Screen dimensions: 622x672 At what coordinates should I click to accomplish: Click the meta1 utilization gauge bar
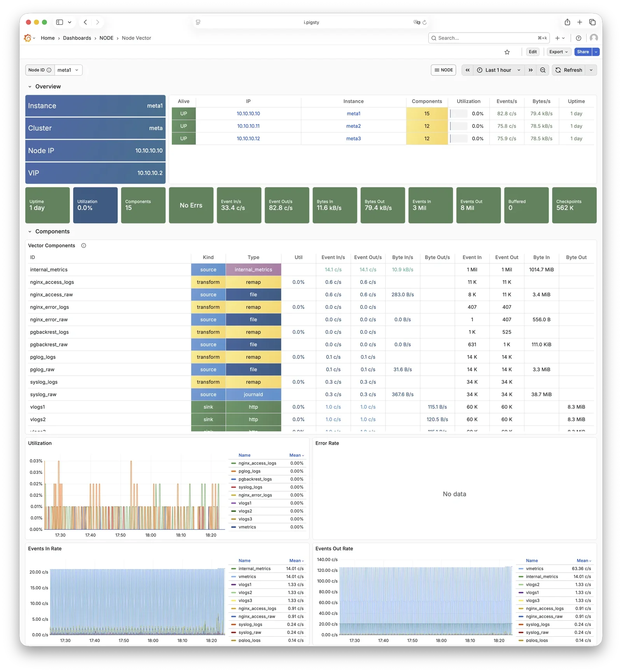pyautogui.click(x=459, y=114)
